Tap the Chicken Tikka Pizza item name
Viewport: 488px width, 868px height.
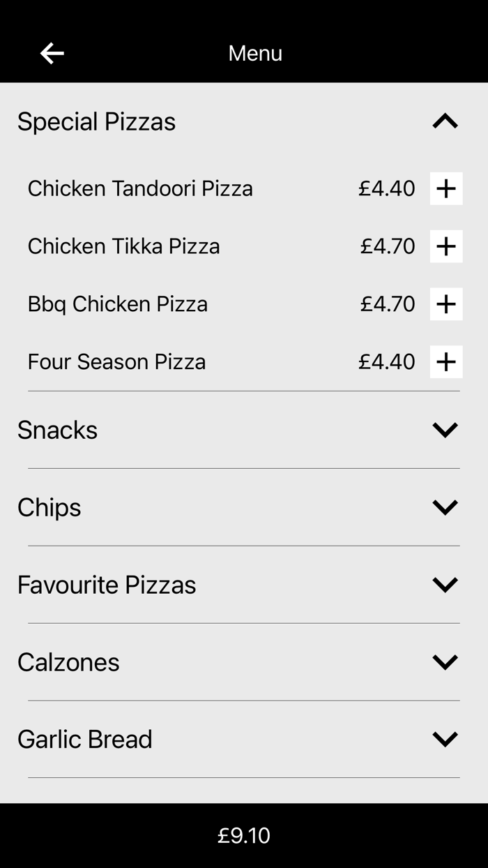click(x=123, y=246)
